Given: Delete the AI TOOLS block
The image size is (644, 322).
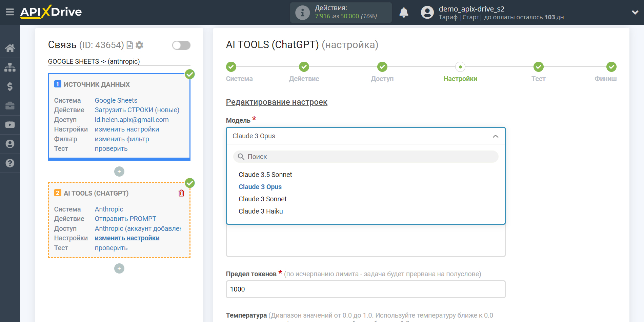Looking at the screenshot, I should (181, 193).
